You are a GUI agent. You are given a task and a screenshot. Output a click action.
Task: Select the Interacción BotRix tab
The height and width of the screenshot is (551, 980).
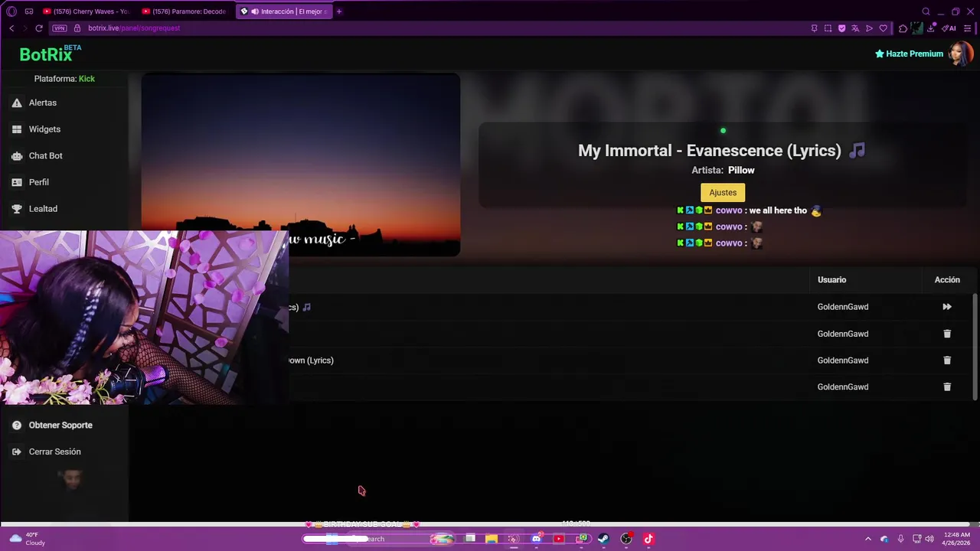coord(284,11)
